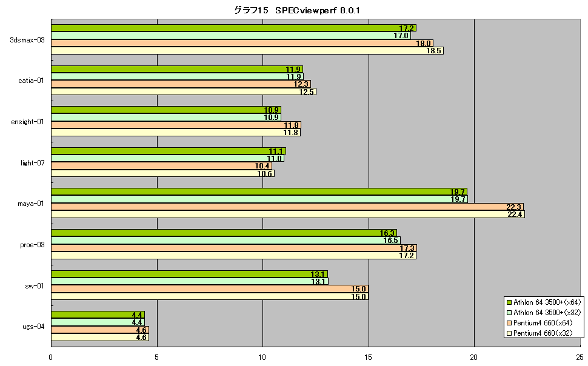Click the "proe-03" category label

(x=32, y=245)
